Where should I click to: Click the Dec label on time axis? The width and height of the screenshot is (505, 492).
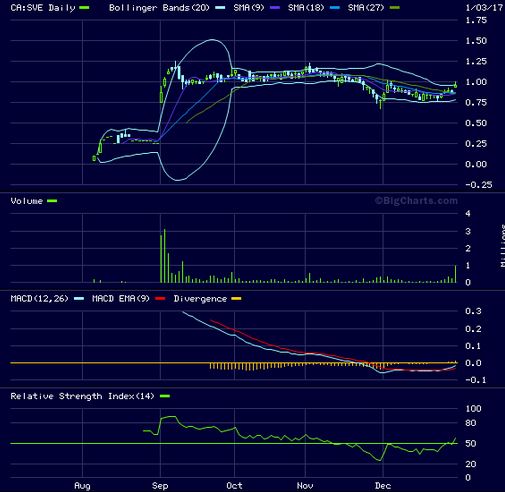[383, 486]
